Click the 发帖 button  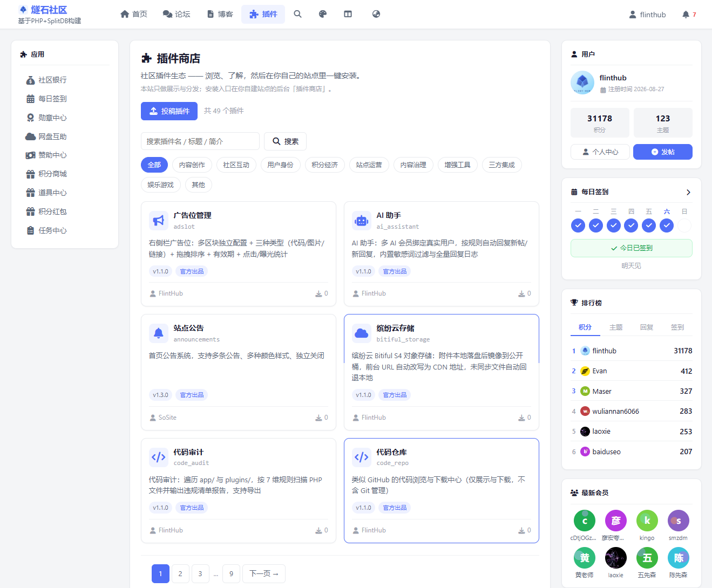663,152
